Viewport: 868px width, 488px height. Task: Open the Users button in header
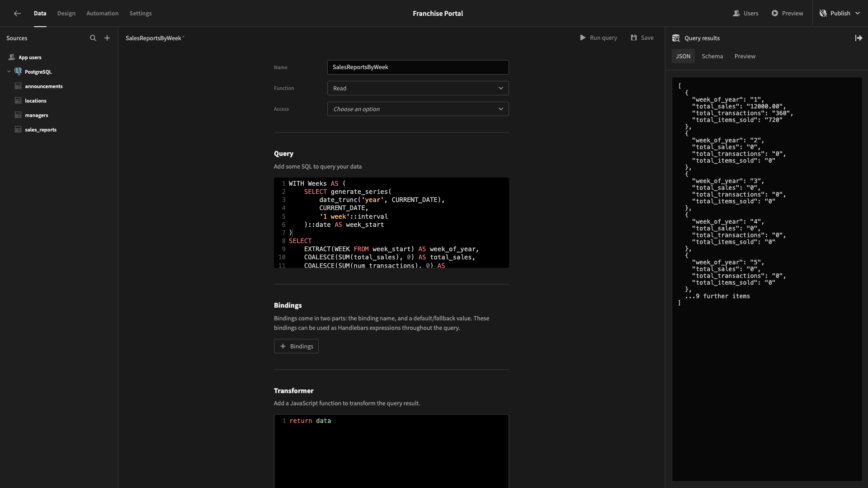(x=745, y=14)
